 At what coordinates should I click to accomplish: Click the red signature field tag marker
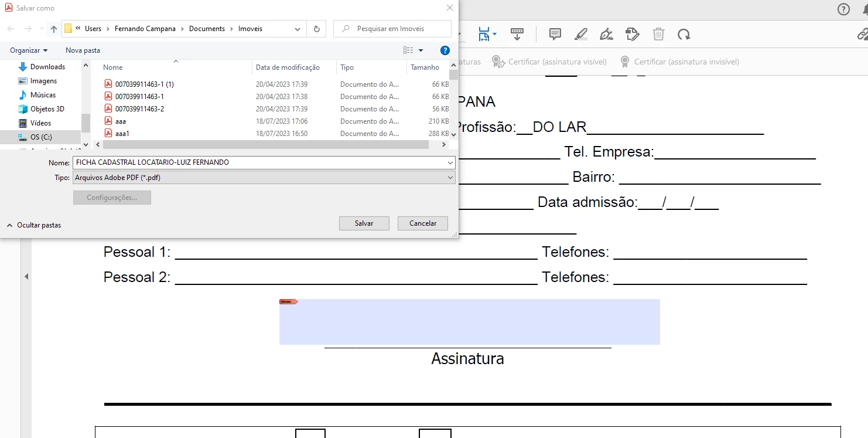[x=288, y=301]
